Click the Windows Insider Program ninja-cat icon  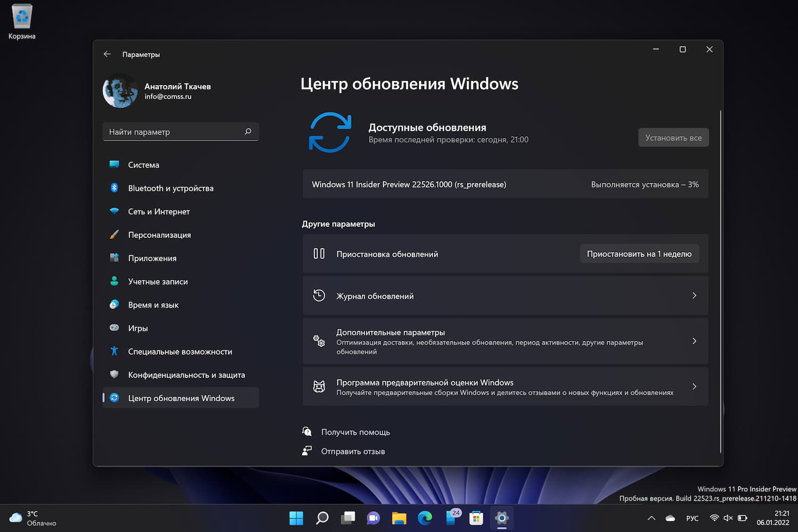point(319,386)
